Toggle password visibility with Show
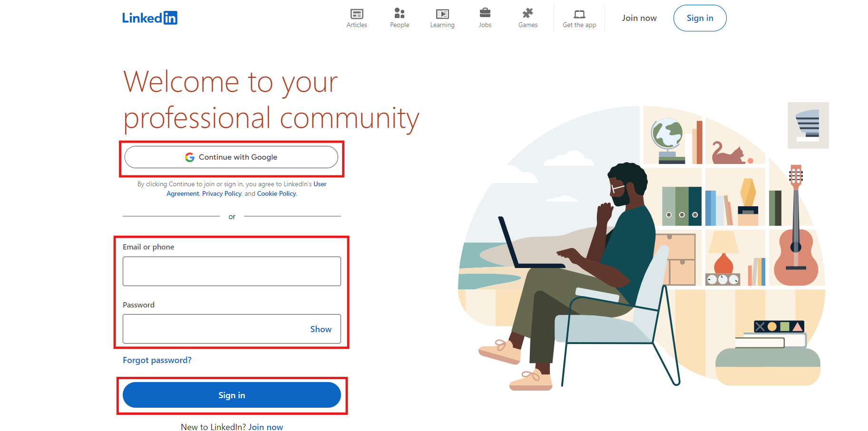Screen dimensions: 868x431 point(321,329)
